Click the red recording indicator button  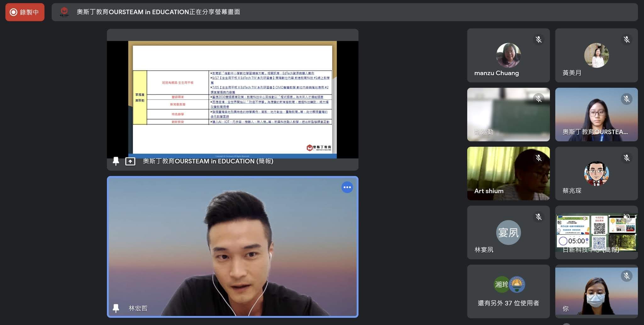[25, 12]
